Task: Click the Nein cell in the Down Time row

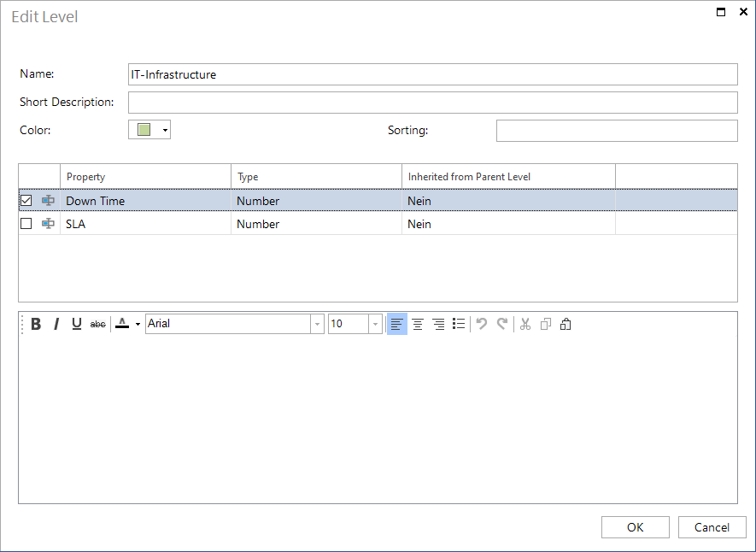Action: (x=508, y=201)
